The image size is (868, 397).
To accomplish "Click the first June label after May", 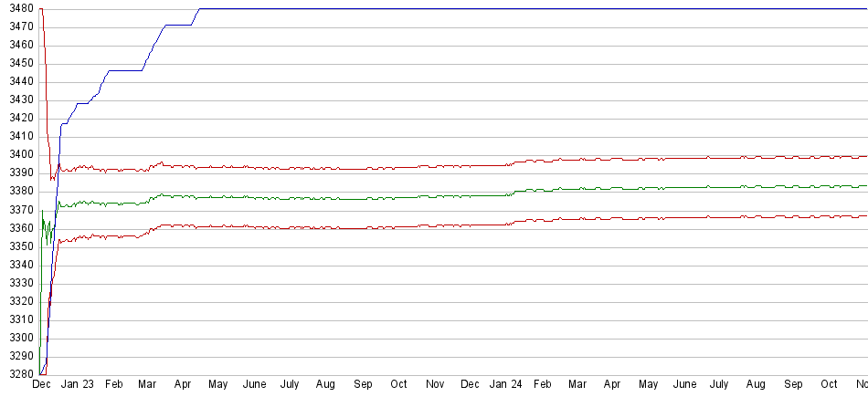I will point(254,385).
